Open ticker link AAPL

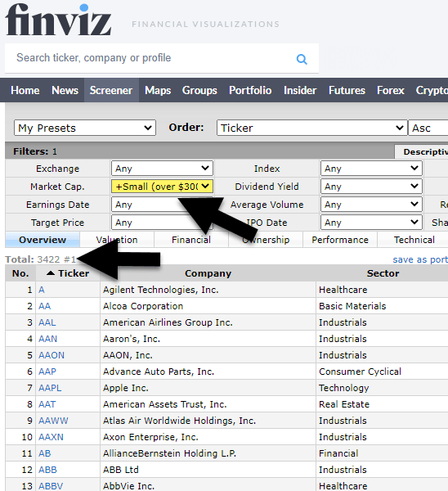[x=50, y=388]
